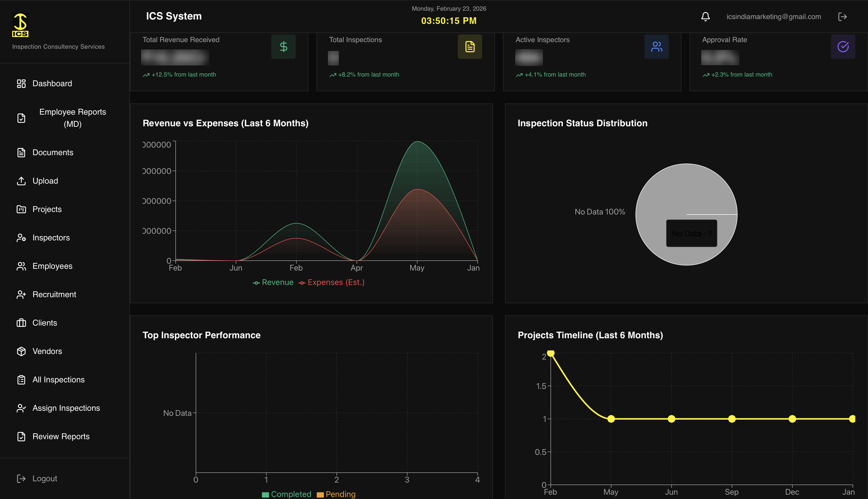Click the icsindiamarketing@gmail.com account email

click(774, 16)
